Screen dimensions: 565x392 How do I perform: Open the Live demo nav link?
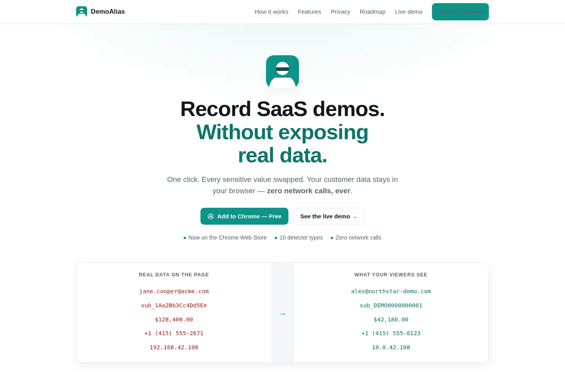[x=409, y=12]
